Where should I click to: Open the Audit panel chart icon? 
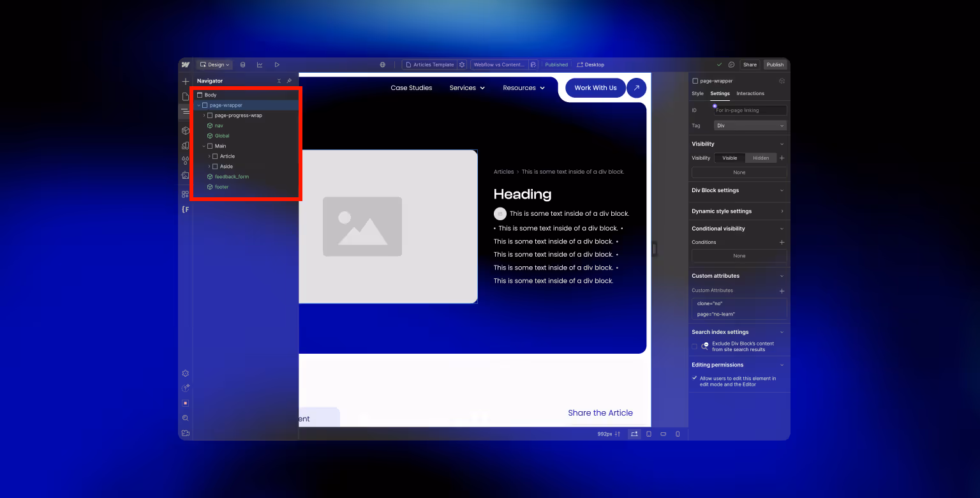(x=260, y=64)
